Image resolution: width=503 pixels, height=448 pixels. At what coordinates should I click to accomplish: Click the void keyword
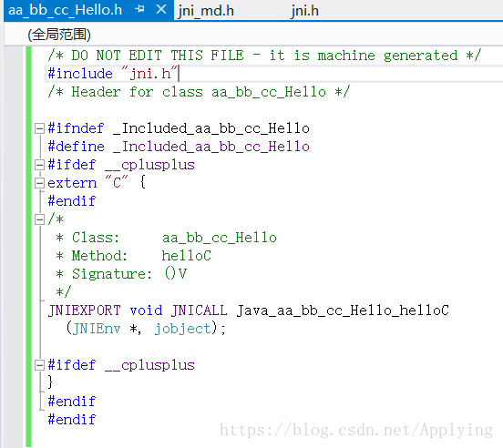coord(146,311)
